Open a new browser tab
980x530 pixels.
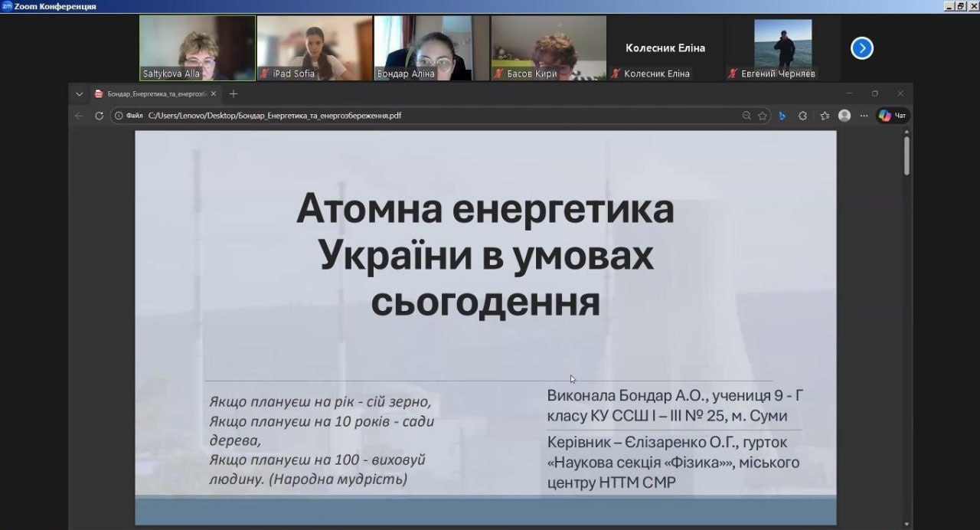(x=234, y=93)
